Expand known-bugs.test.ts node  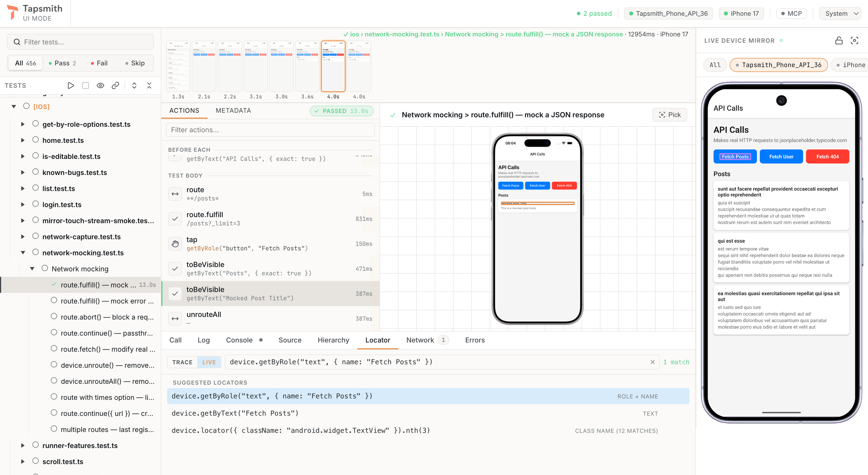tap(23, 172)
